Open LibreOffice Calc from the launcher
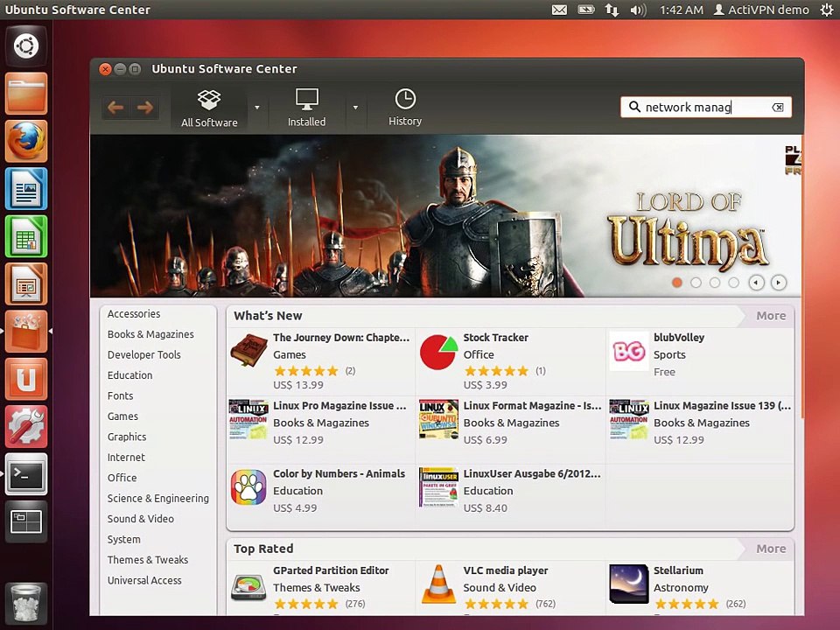Viewport: 840px width, 630px height. tap(26, 236)
